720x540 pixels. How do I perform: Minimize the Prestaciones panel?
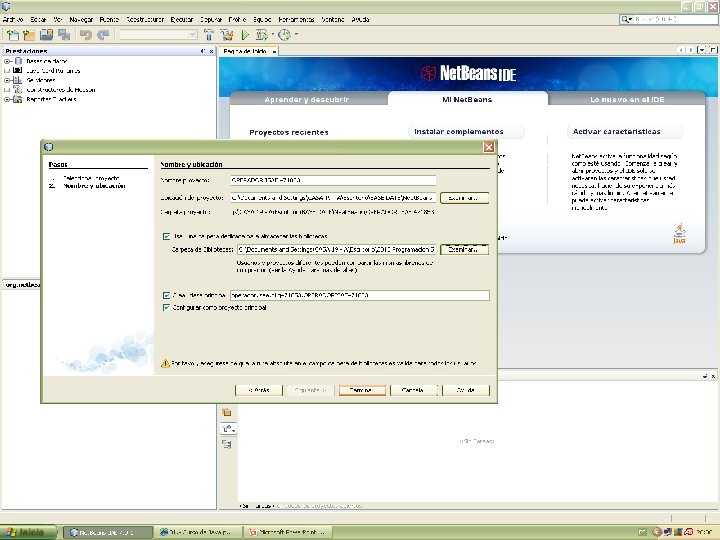(202, 51)
